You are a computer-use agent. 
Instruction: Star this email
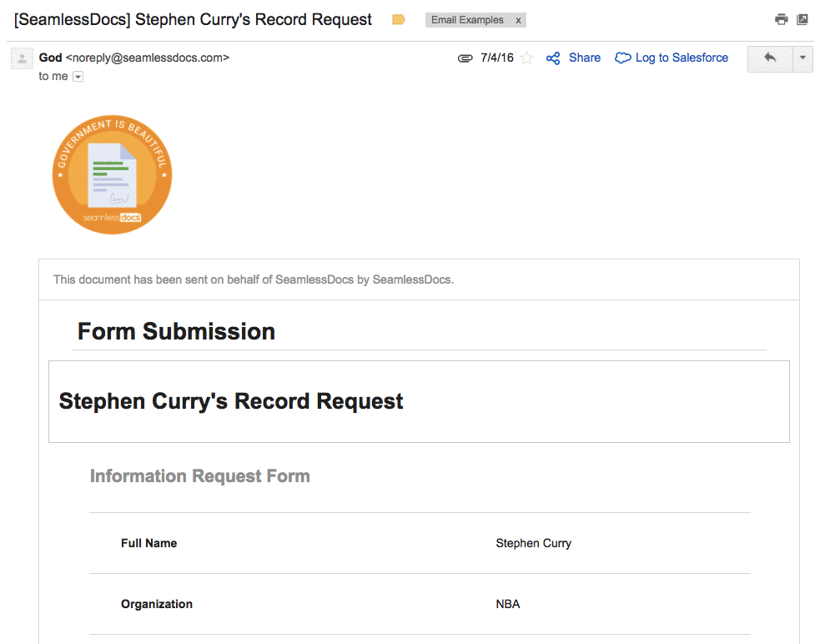526,58
